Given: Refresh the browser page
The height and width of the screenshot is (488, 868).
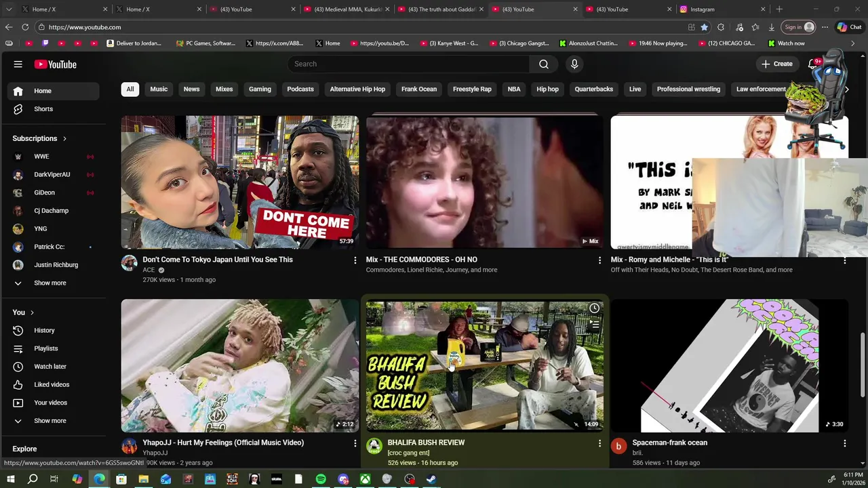Looking at the screenshot, I should [x=25, y=27].
